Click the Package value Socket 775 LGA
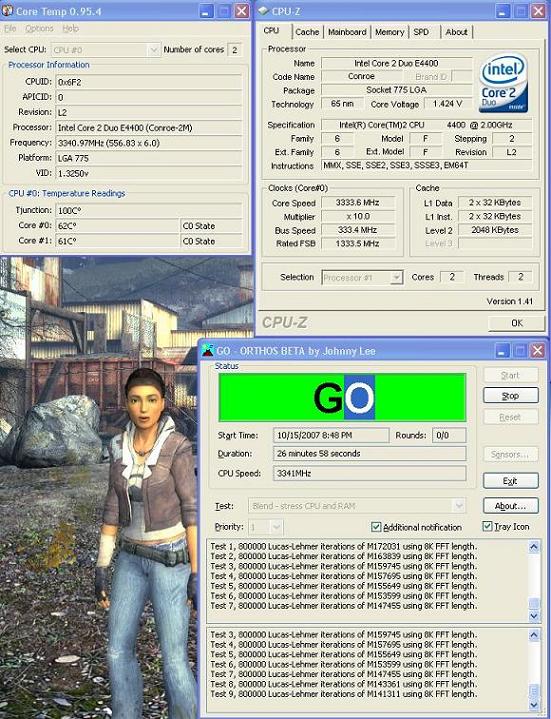This screenshot has height=719, width=551. (397, 90)
